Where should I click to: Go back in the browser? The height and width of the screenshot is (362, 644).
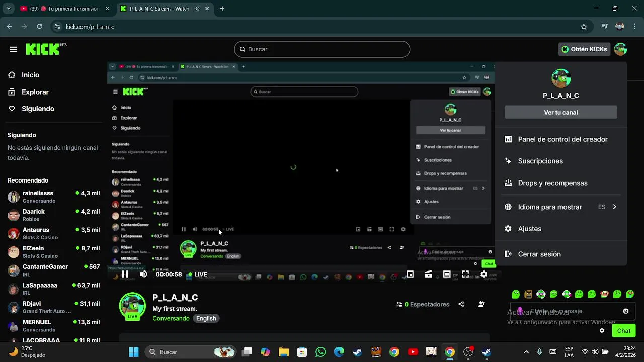[9, 27]
